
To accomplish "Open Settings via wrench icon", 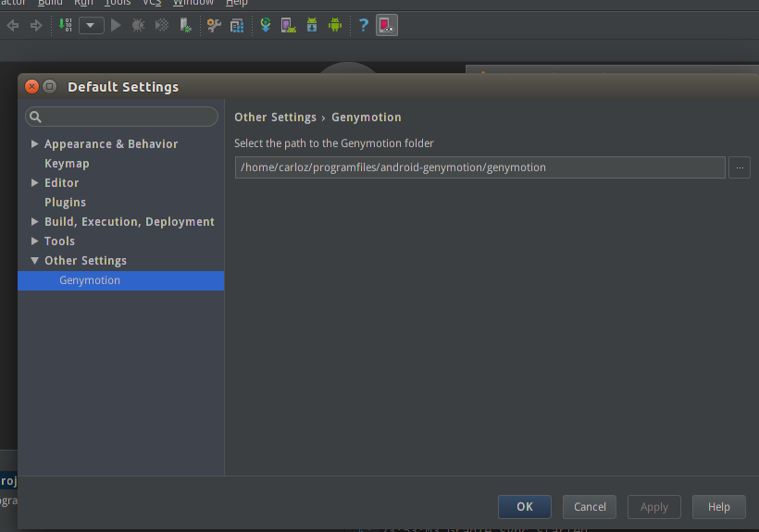I will (x=214, y=25).
